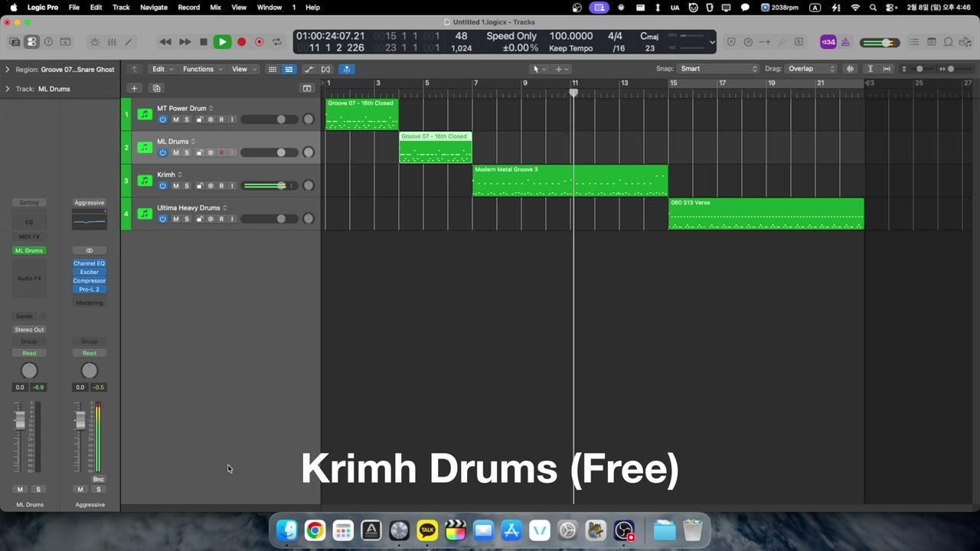Click the Duplicate Track icon
Screen dimensions: 980x551
pyautogui.click(x=156, y=89)
